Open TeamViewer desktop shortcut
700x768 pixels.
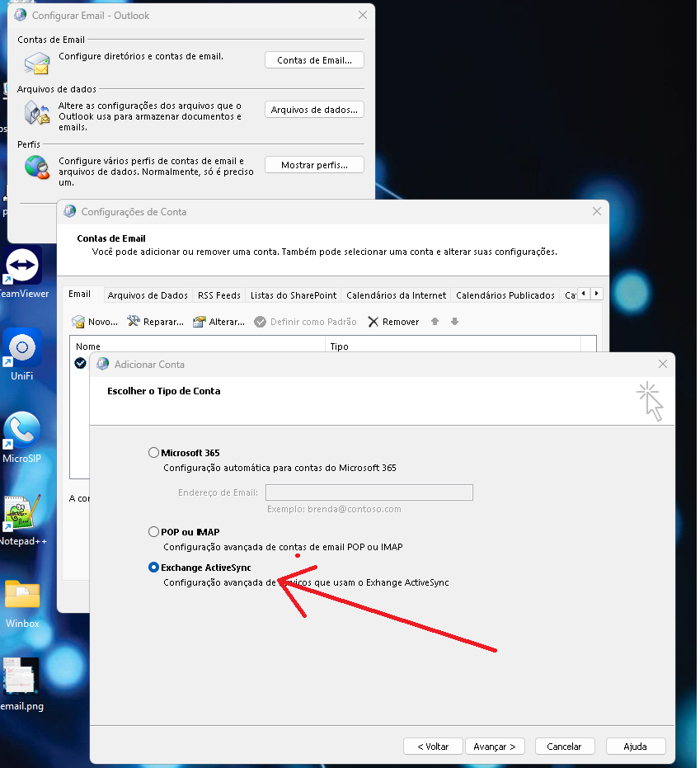coord(23,266)
